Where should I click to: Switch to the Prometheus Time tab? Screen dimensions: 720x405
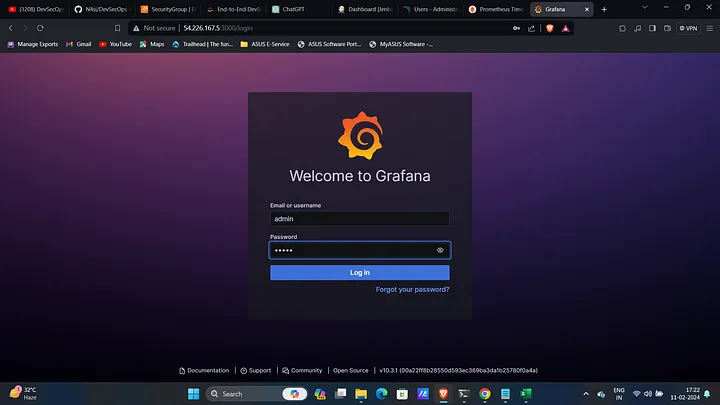[496, 9]
